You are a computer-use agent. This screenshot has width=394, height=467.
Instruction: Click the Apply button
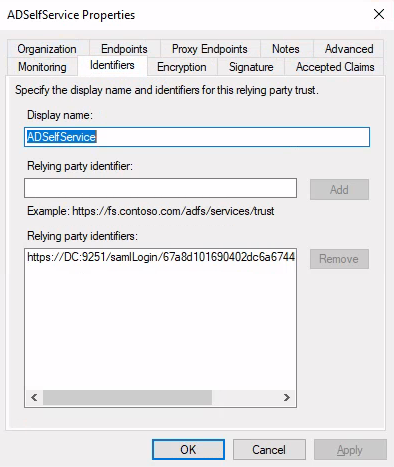tap(350, 450)
